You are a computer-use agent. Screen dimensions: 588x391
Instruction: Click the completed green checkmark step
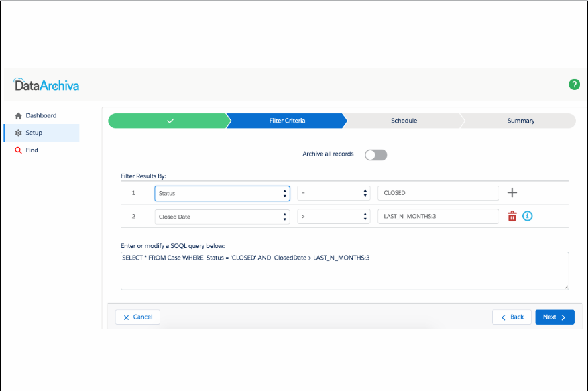pyautogui.click(x=170, y=121)
